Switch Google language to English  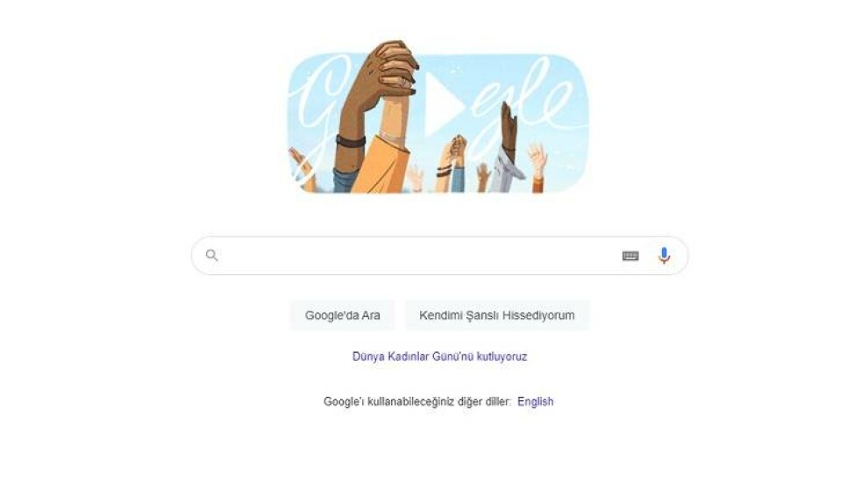tap(536, 401)
